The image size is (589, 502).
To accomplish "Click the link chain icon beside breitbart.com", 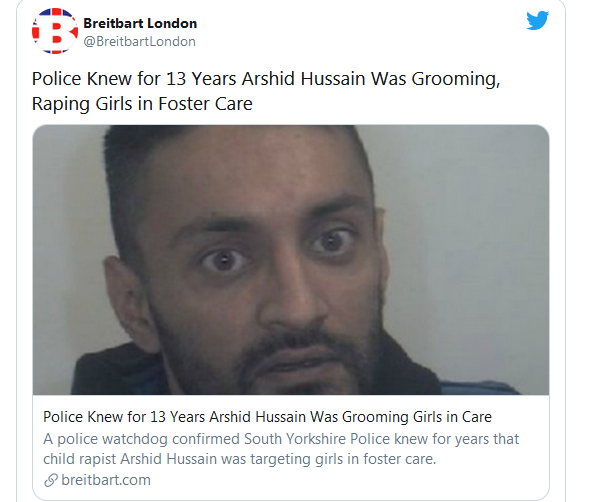I will (51, 480).
